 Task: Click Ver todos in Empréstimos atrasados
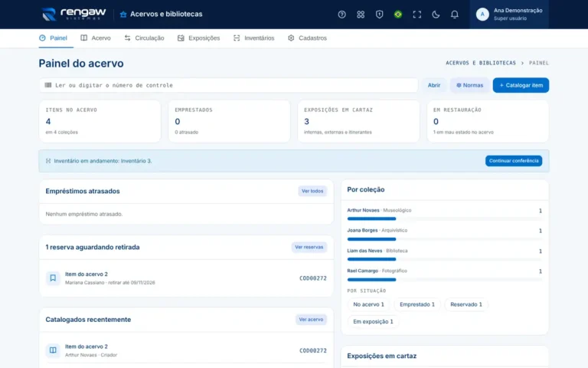312,191
